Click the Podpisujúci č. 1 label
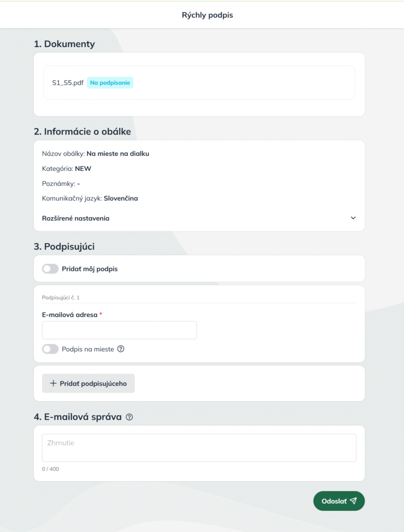Screen dimensions: 404x532 pyautogui.click(x=61, y=297)
